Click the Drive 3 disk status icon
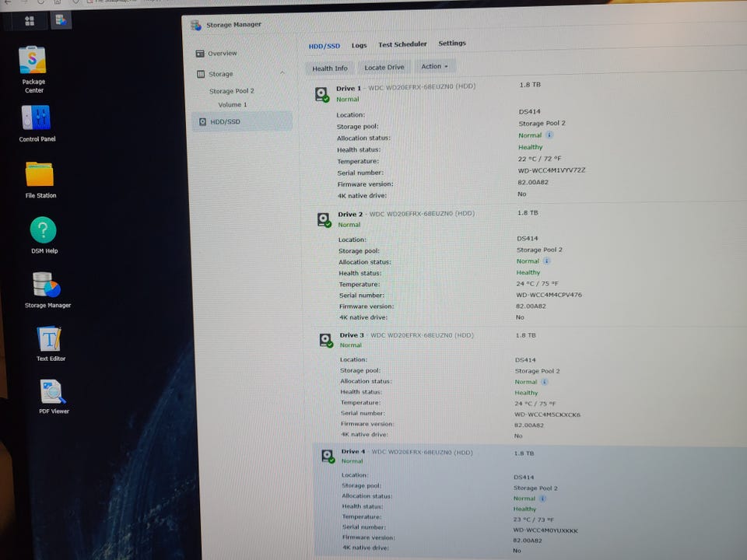This screenshot has width=747, height=560. [326, 340]
